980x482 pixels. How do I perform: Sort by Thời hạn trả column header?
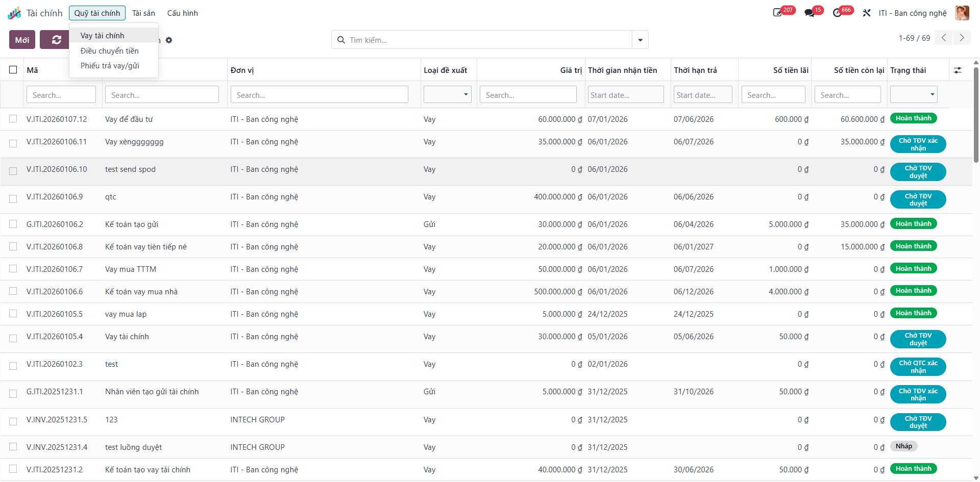tap(695, 70)
